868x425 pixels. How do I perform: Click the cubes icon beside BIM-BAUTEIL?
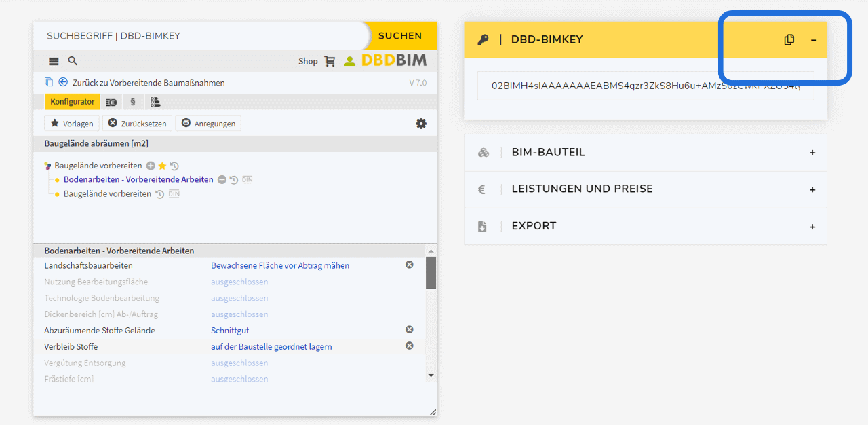[x=484, y=153]
